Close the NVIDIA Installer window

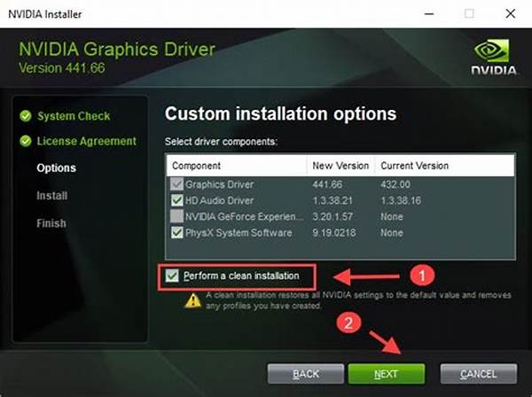(511, 14)
